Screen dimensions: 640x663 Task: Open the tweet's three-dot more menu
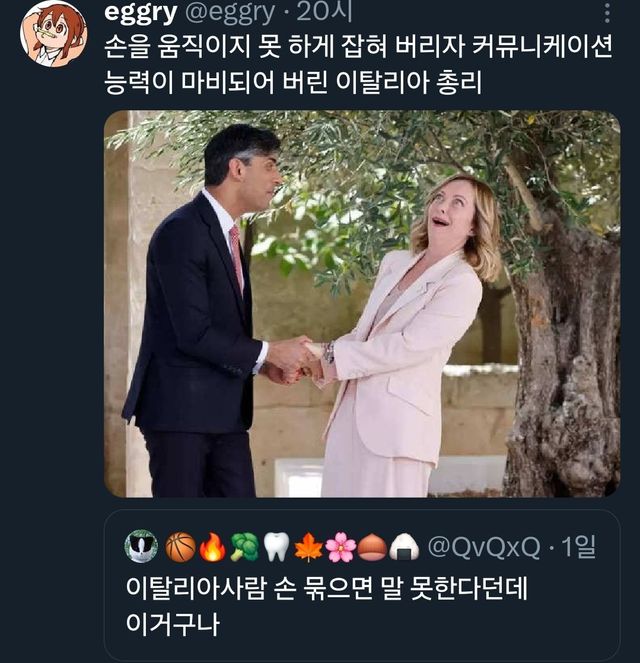coord(607,13)
